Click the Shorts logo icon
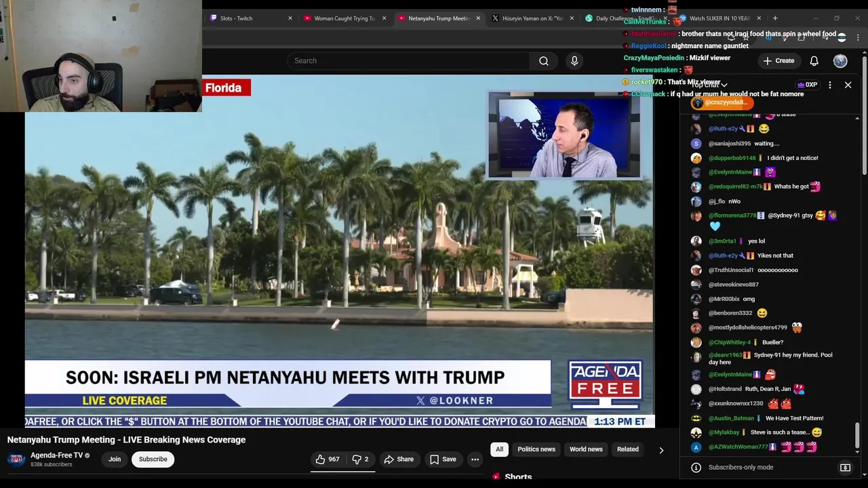The image size is (868, 488). (496, 477)
